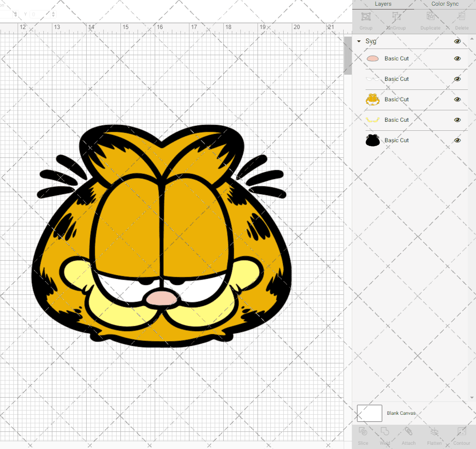The image size is (476, 449).
Task: Toggle visibility of the Svg group
Action: click(x=457, y=41)
